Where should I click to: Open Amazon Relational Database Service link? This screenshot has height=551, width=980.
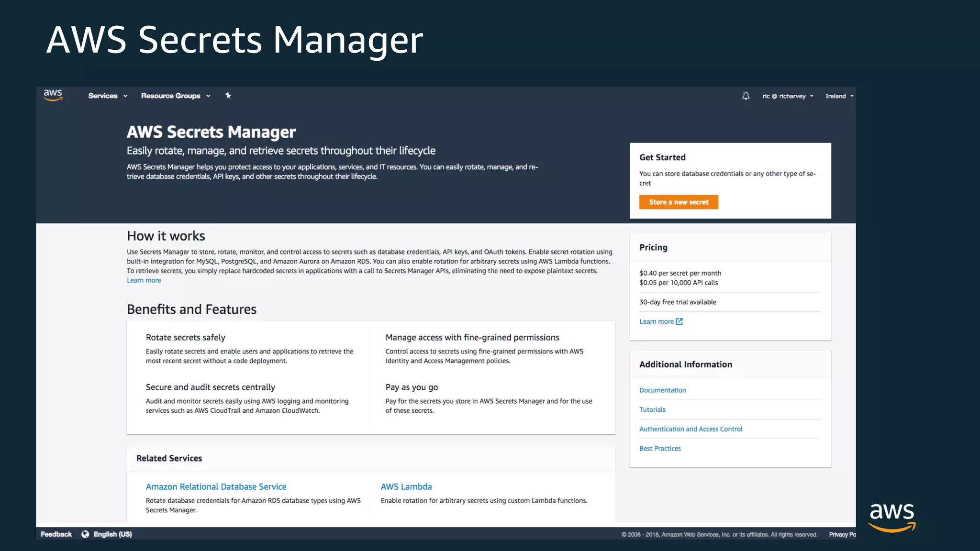tap(216, 486)
